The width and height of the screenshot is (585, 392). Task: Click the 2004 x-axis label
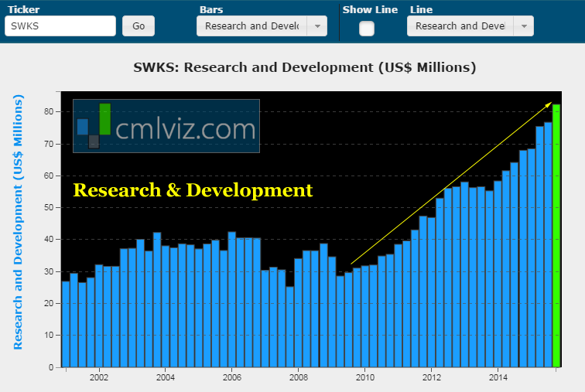coord(166,377)
